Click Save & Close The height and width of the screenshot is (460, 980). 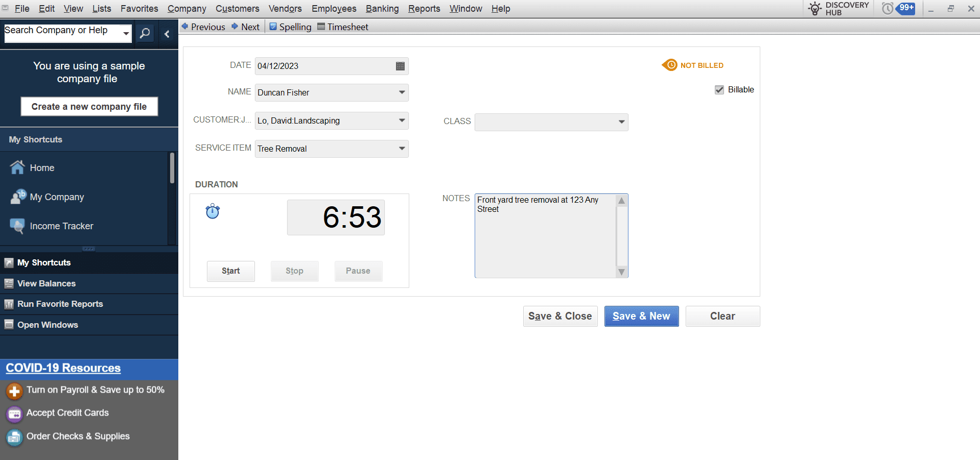560,316
